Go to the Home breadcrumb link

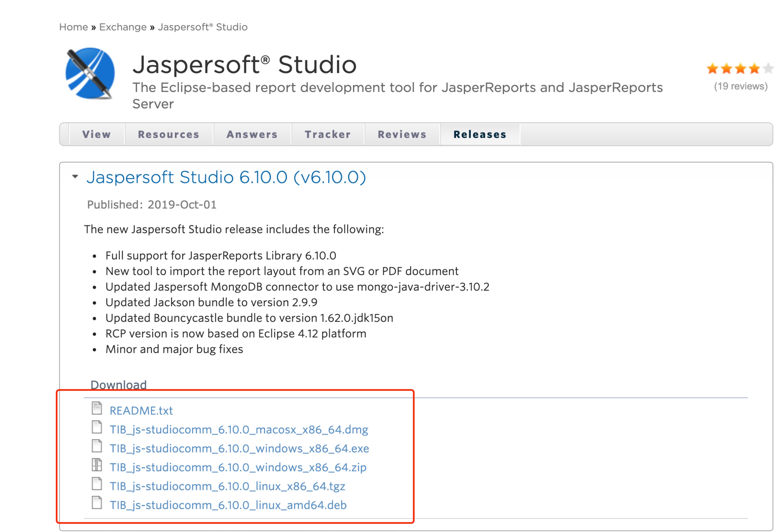[x=73, y=27]
